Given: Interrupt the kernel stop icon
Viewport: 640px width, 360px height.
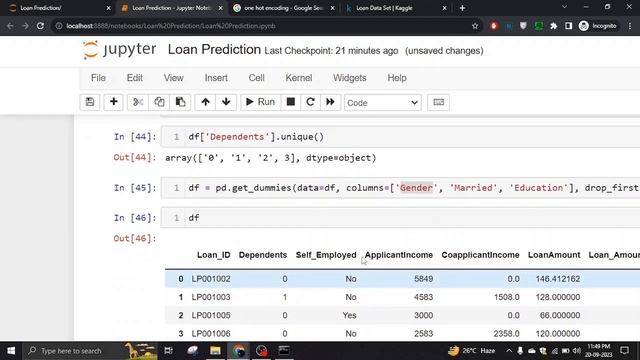Looking at the screenshot, I should point(291,102).
